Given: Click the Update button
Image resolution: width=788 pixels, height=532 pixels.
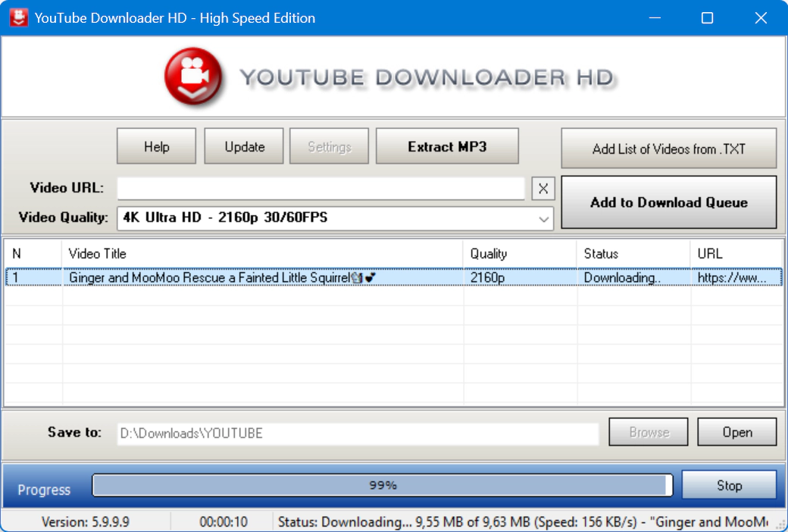Looking at the screenshot, I should click(244, 146).
